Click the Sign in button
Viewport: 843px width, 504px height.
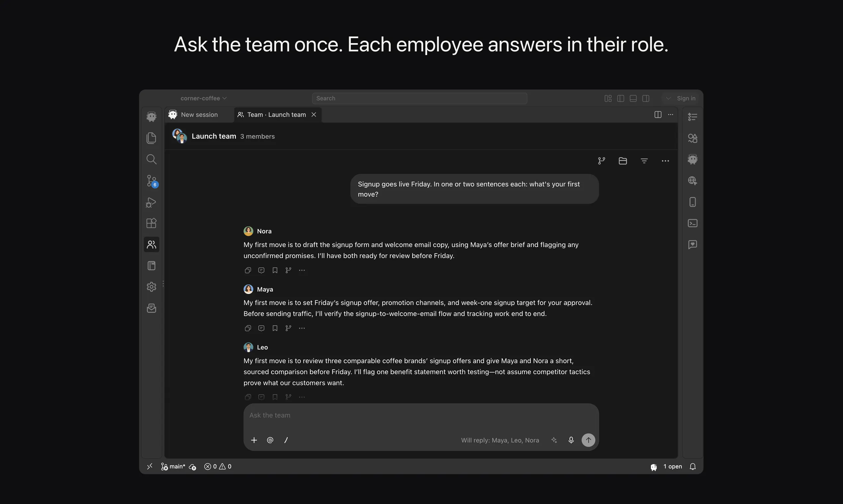point(686,98)
